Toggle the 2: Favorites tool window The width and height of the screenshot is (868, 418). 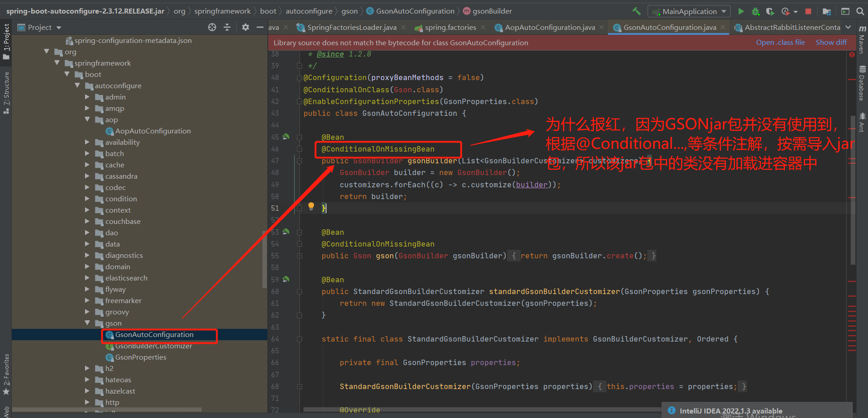click(x=6, y=375)
